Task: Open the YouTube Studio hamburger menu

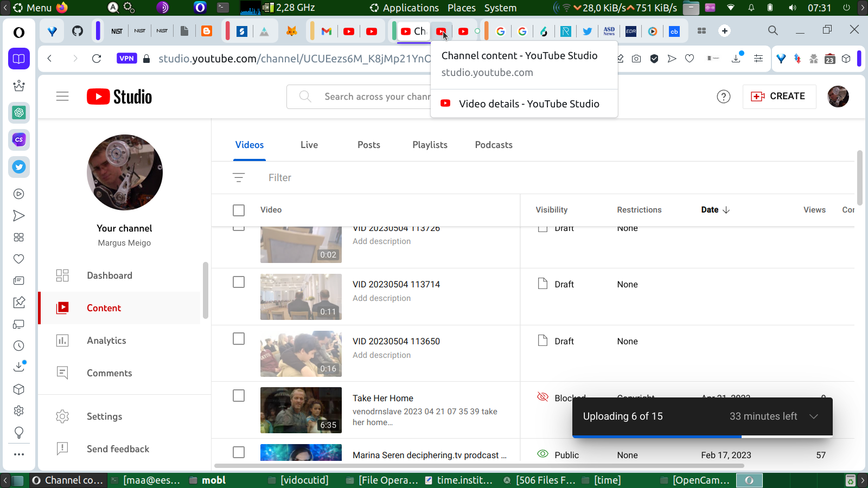Action: (x=62, y=97)
